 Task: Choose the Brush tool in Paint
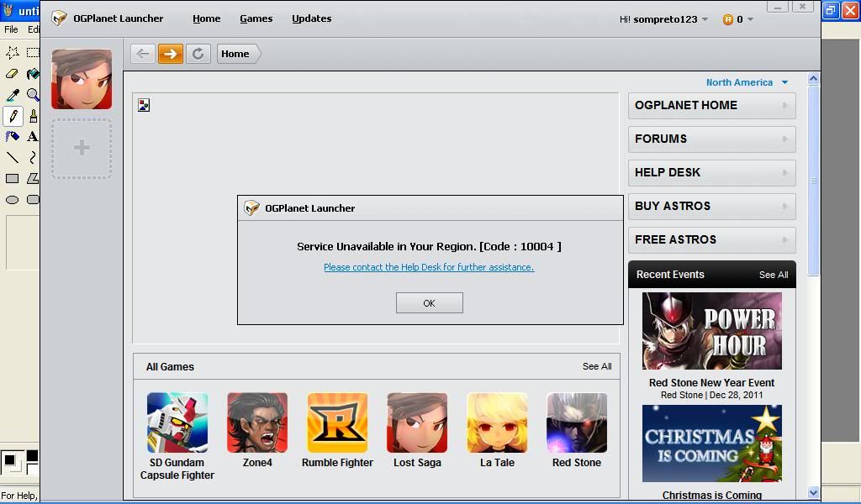(x=33, y=116)
